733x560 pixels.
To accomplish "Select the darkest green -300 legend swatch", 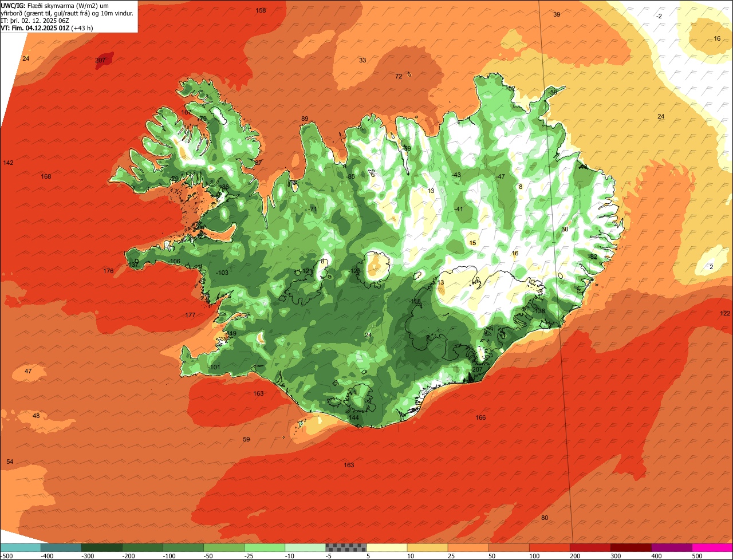I will coord(102,547).
